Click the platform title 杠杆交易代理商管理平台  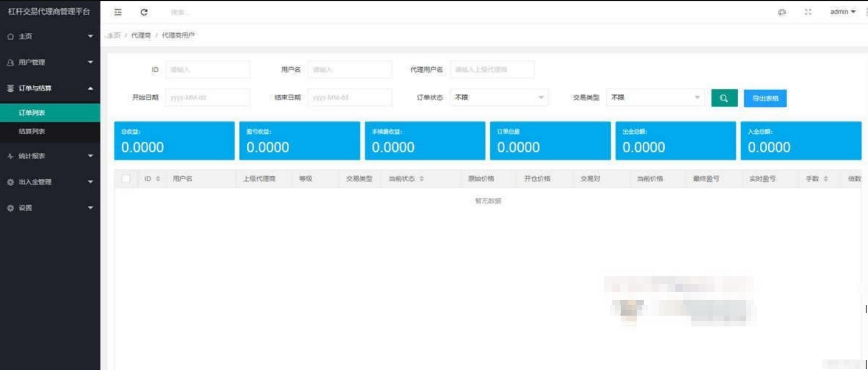click(x=49, y=12)
